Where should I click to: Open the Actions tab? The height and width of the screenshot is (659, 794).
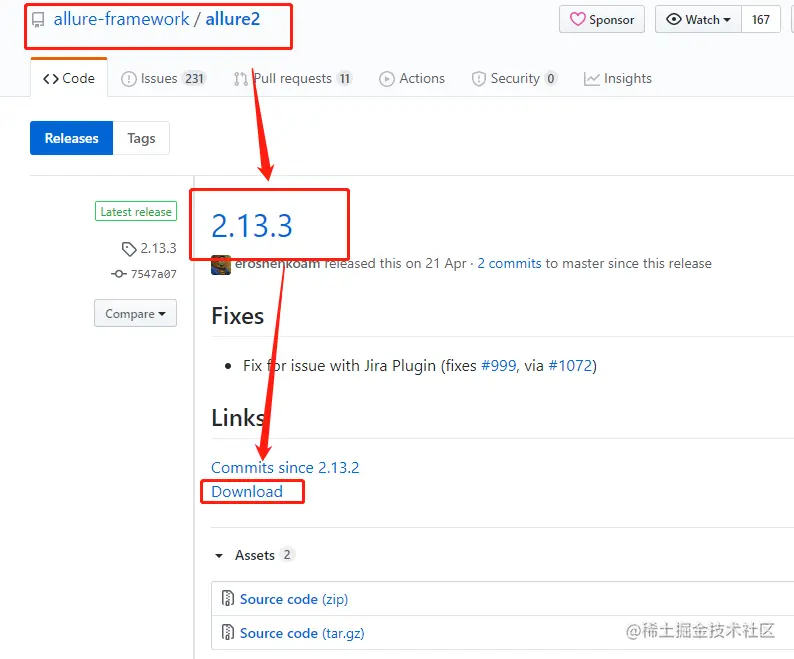(x=412, y=79)
